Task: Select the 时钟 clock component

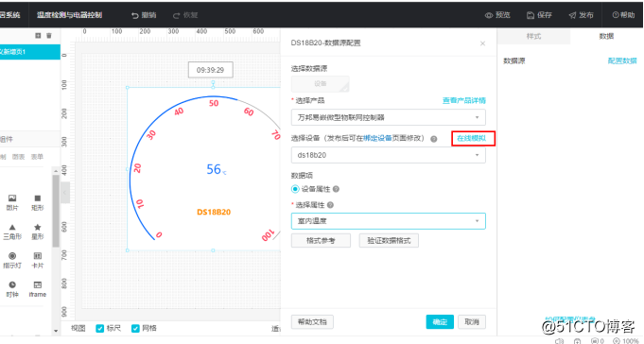Action: coord(12,289)
